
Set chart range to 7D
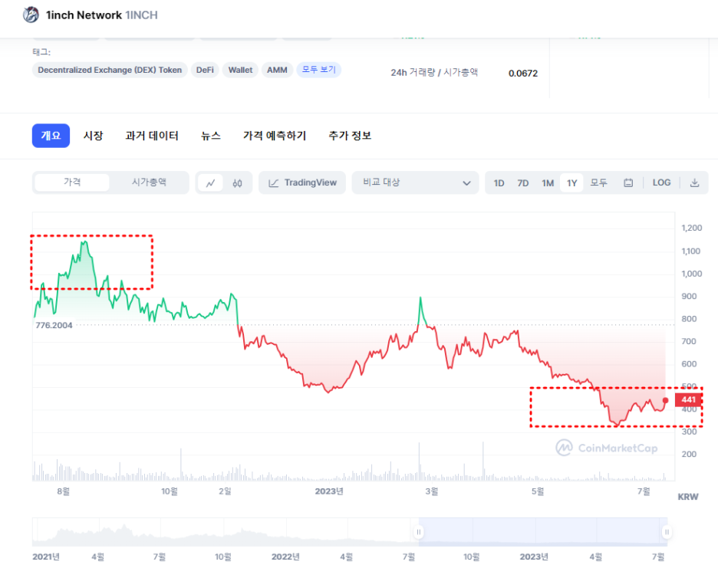(523, 183)
